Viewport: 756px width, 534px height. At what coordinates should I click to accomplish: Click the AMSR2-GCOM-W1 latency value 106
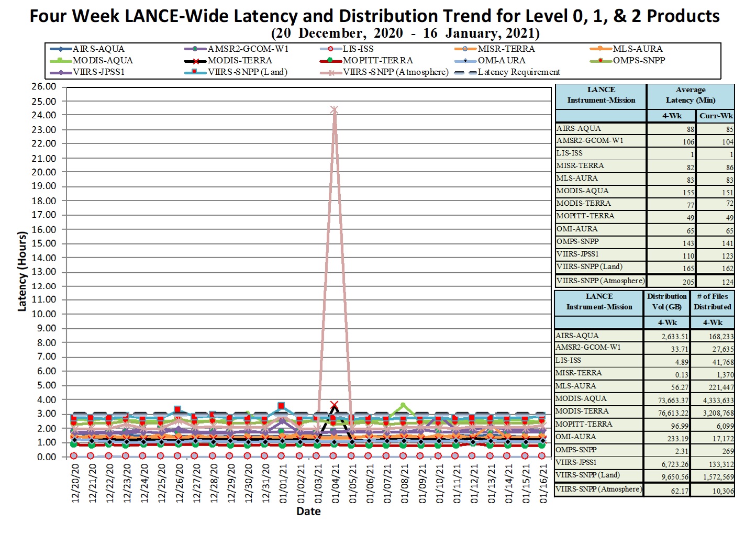(x=688, y=142)
